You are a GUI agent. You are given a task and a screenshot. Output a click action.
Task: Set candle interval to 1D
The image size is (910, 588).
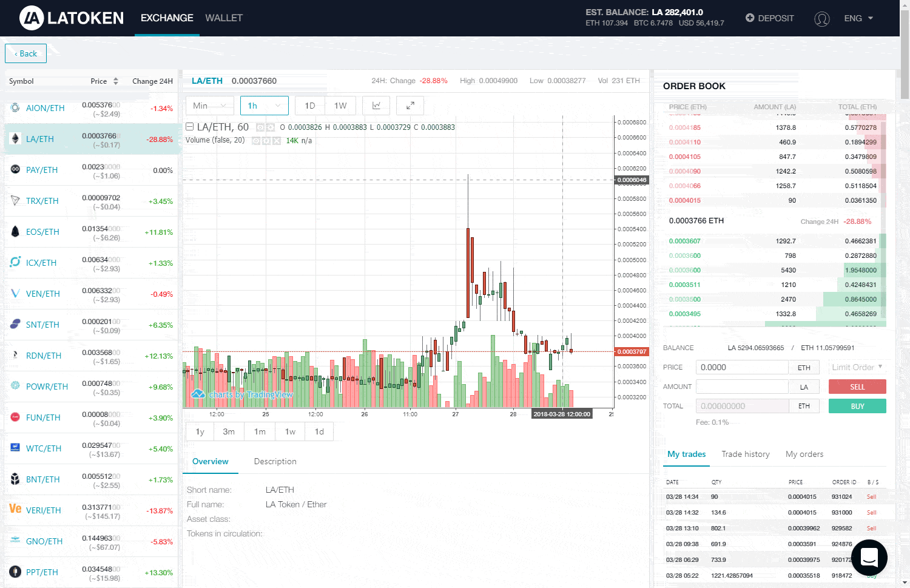point(310,106)
